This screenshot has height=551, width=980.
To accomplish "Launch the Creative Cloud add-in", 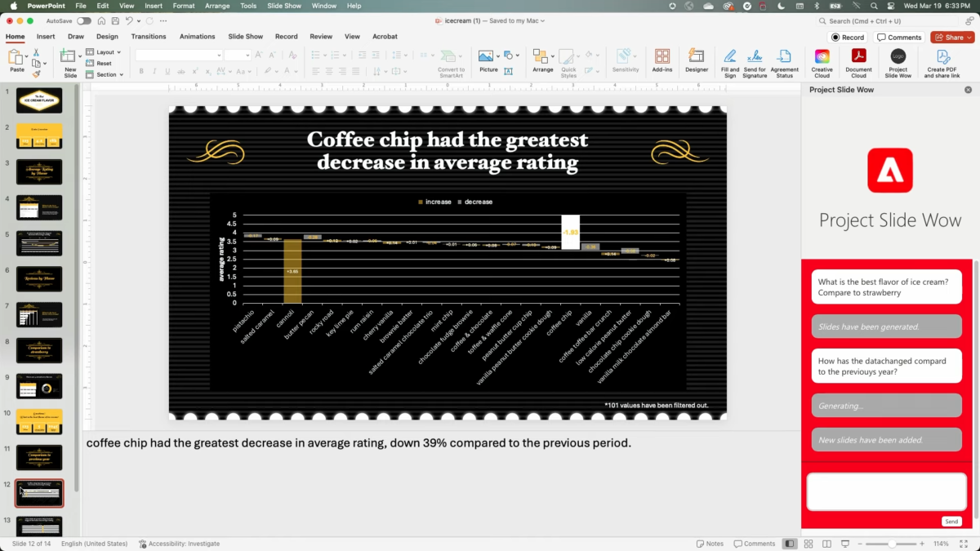I will click(822, 60).
